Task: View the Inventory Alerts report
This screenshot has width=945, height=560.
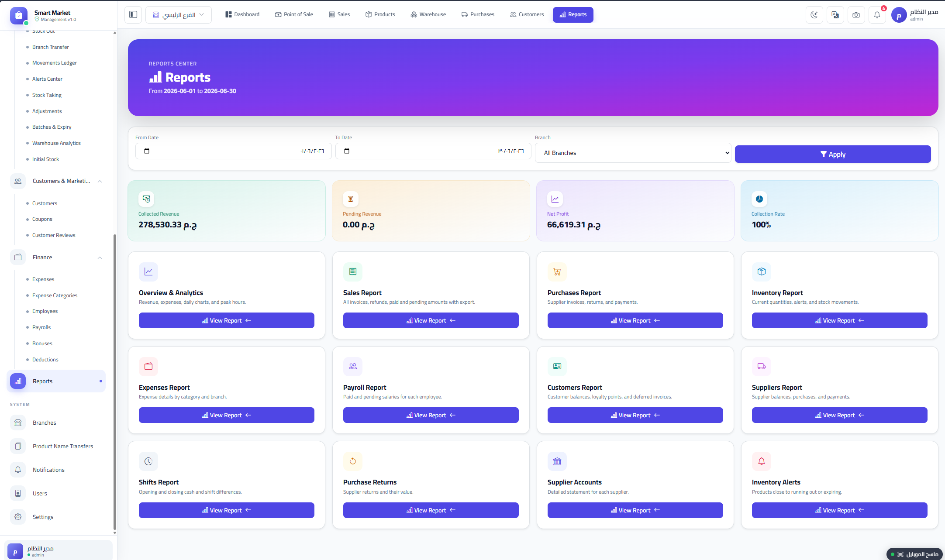Action: point(839,510)
